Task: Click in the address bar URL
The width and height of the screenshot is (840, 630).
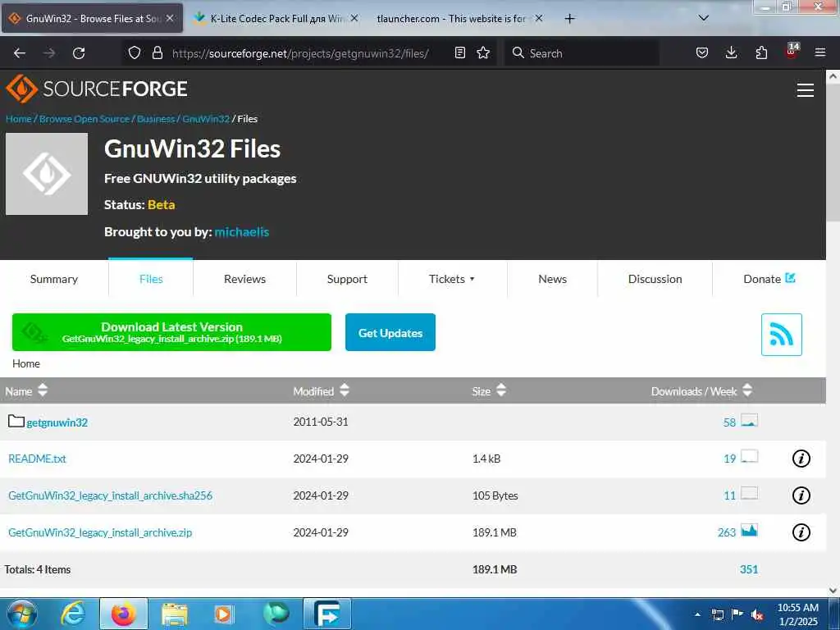Action: tap(300, 53)
